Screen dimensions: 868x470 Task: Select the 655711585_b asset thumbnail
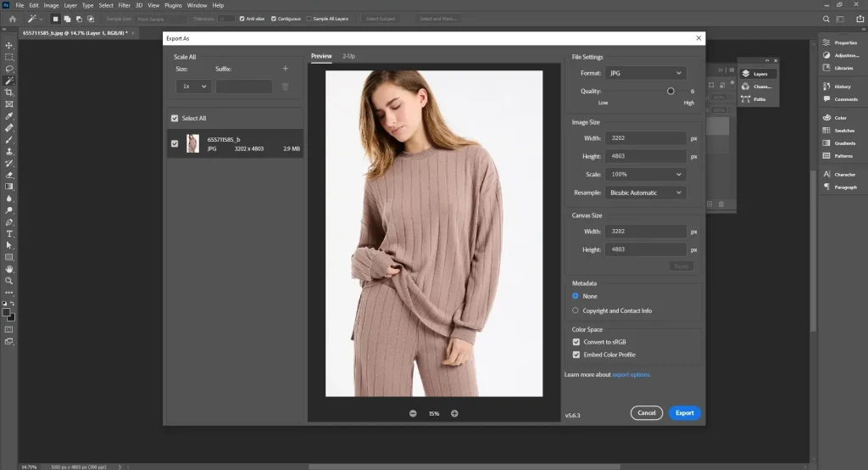click(x=192, y=143)
